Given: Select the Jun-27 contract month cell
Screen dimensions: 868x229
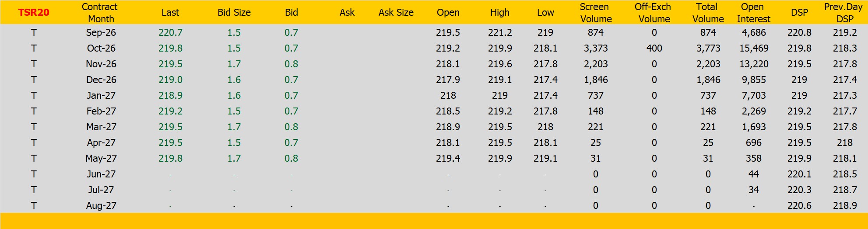Looking at the screenshot, I should (x=101, y=174).
